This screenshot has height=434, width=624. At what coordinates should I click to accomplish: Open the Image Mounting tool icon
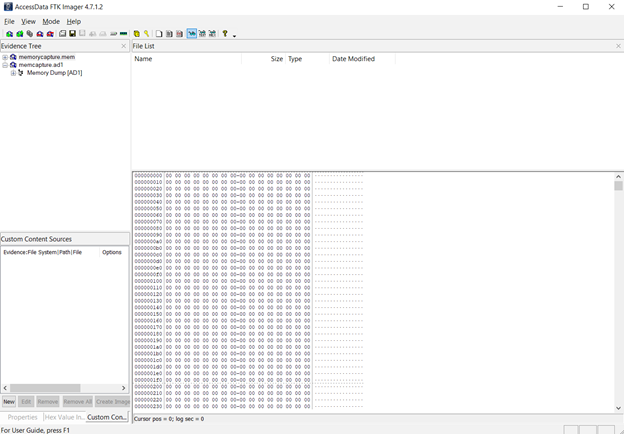30,34
